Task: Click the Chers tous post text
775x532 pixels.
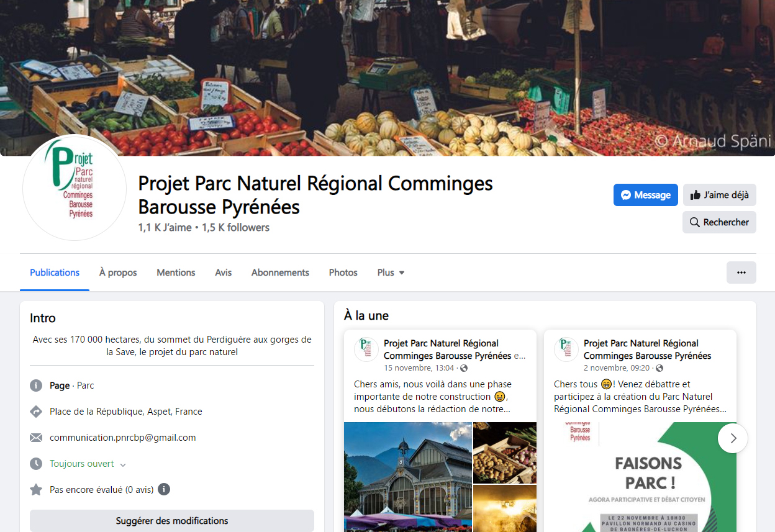Action: click(x=640, y=397)
